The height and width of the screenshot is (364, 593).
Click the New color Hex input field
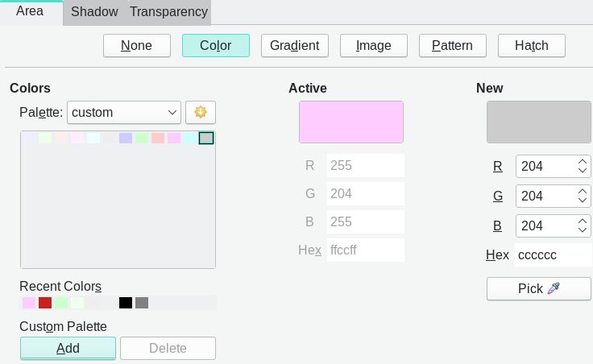[x=553, y=255]
